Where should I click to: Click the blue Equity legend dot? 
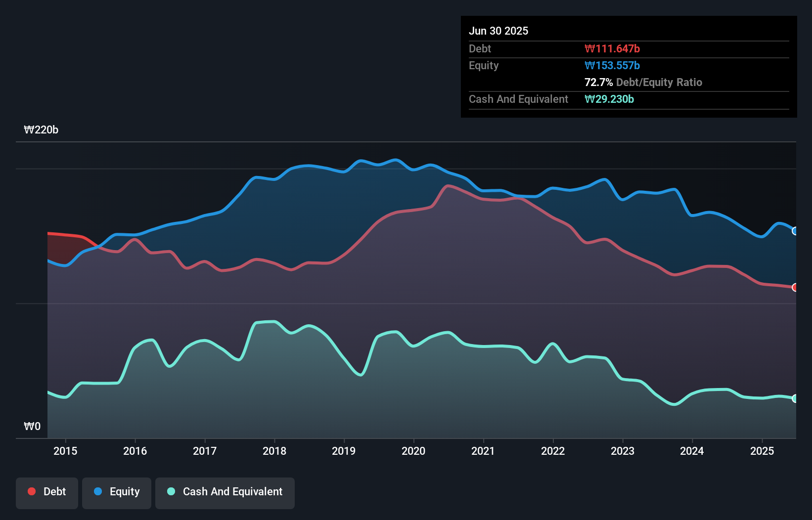98,491
